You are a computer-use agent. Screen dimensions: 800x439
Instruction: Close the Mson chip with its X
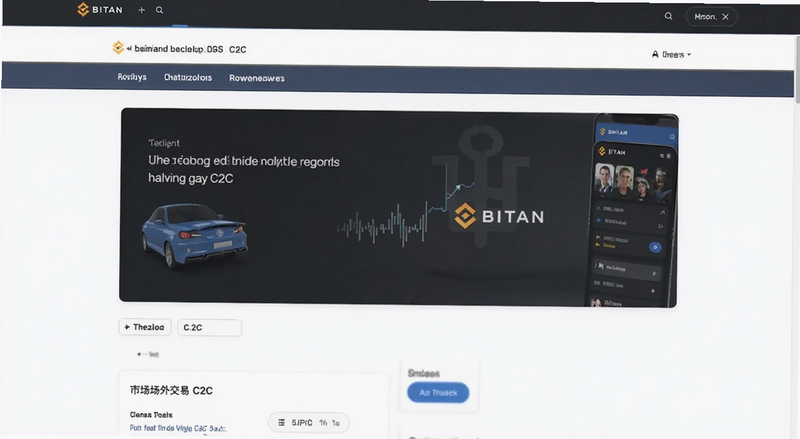726,17
